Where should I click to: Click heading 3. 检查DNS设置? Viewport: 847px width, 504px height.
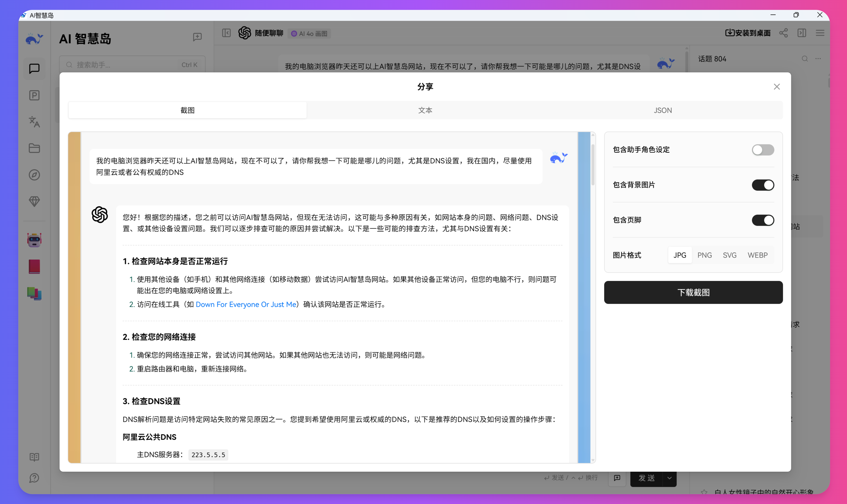[x=151, y=401]
